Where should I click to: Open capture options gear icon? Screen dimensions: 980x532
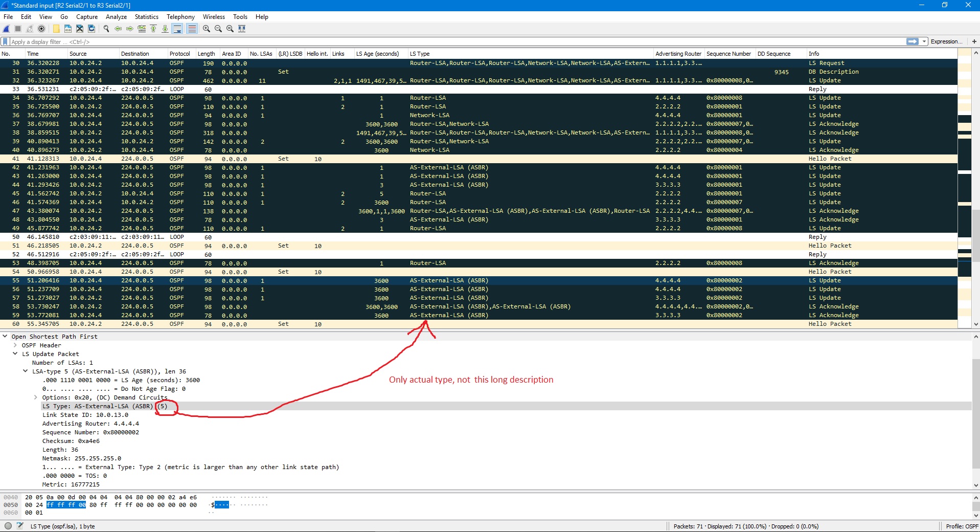coord(41,29)
